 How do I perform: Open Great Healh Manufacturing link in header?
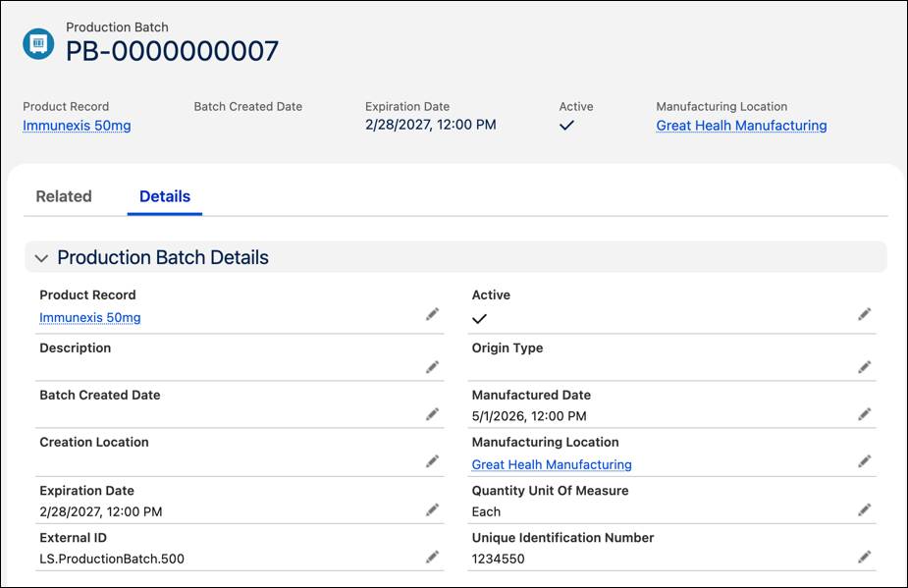tap(741, 126)
